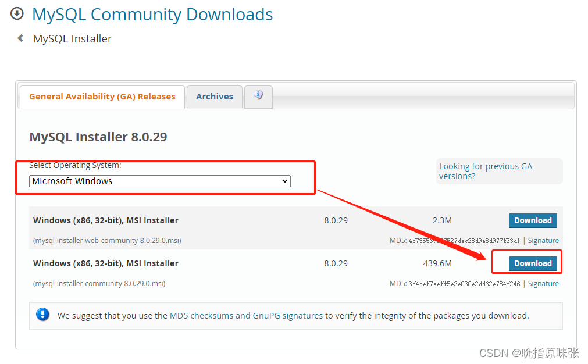Image resolution: width=588 pixels, height=364 pixels.
Task: Click version 8.0.29 in the 439.6M row
Action: point(336,263)
